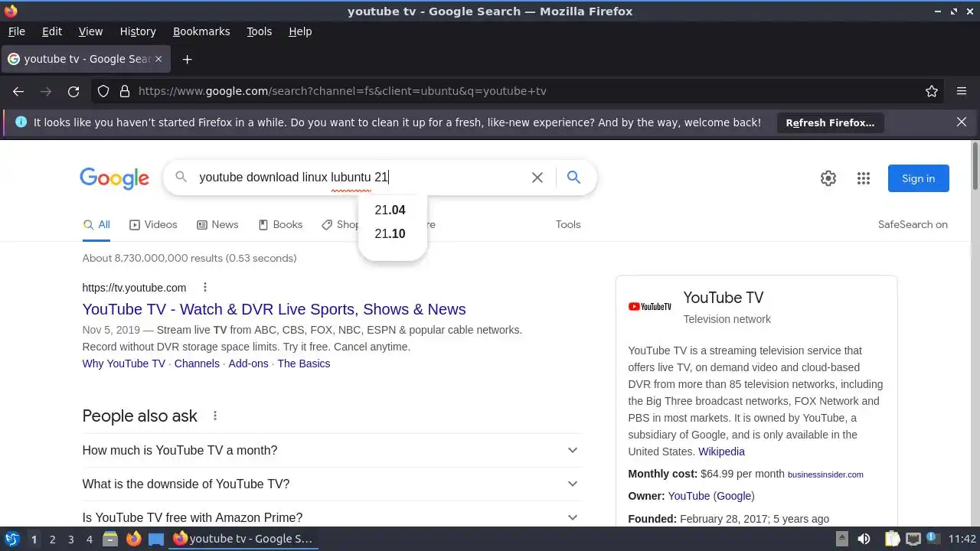980x551 pixels.
Task: Focus the youtube tv Firefox taskbar window
Action: (243, 539)
